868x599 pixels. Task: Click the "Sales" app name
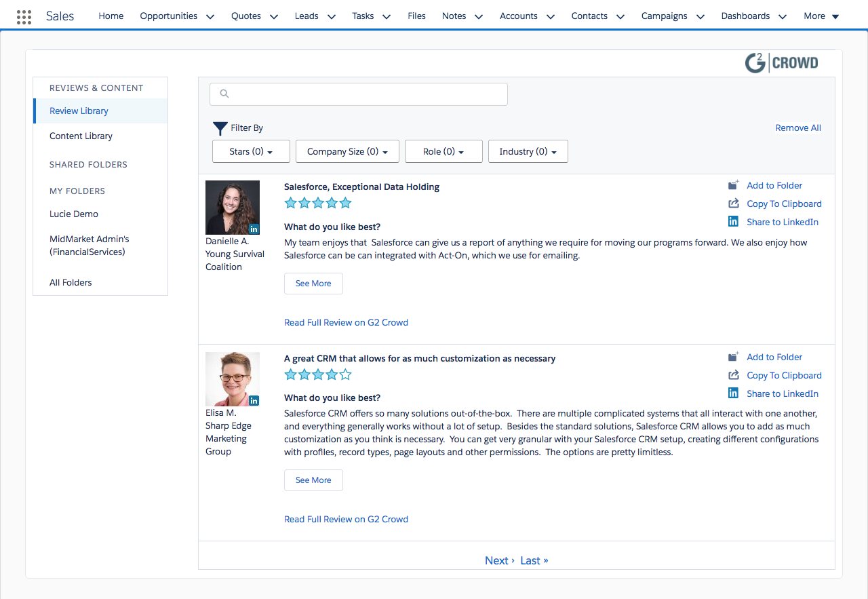pyautogui.click(x=60, y=16)
